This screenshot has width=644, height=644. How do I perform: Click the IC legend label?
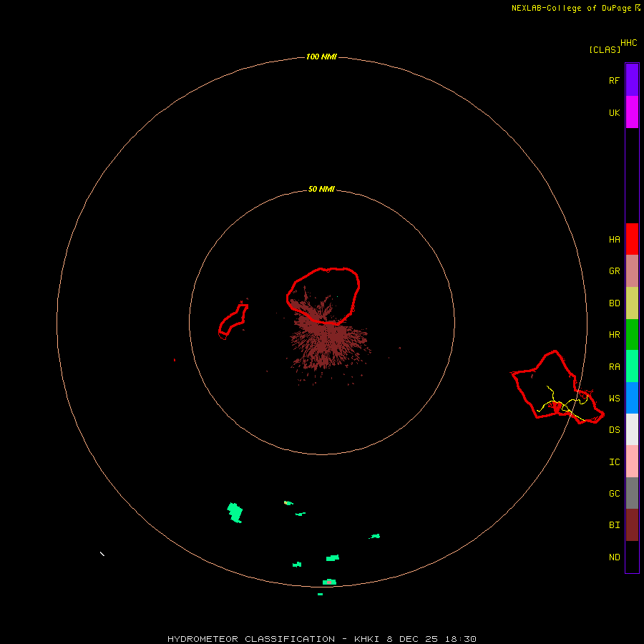tap(614, 462)
